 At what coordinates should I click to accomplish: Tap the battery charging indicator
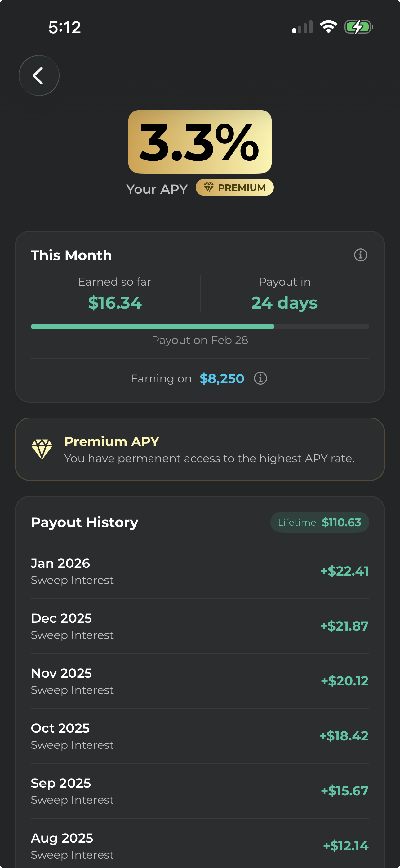[359, 27]
